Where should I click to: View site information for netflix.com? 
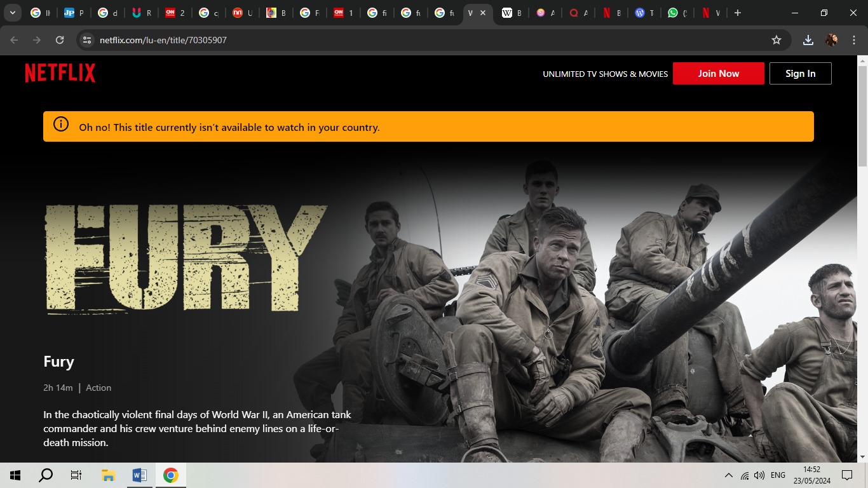(87, 40)
